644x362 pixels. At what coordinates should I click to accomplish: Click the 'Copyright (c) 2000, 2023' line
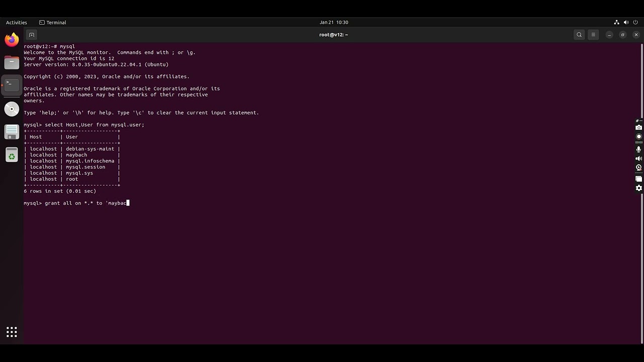click(x=107, y=76)
